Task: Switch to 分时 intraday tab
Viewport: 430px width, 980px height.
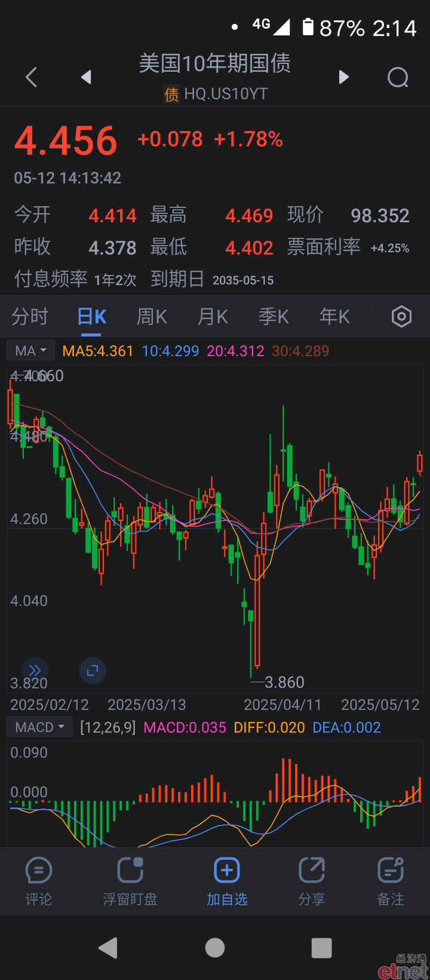Action: click(x=30, y=316)
